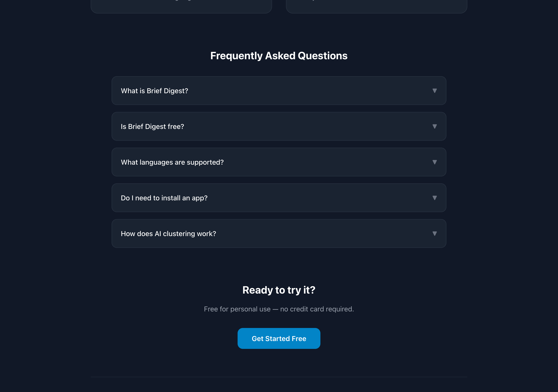Click the arrow beside "What is Brief Digest?"
The image size is (558, 392).
coord(435,91)
